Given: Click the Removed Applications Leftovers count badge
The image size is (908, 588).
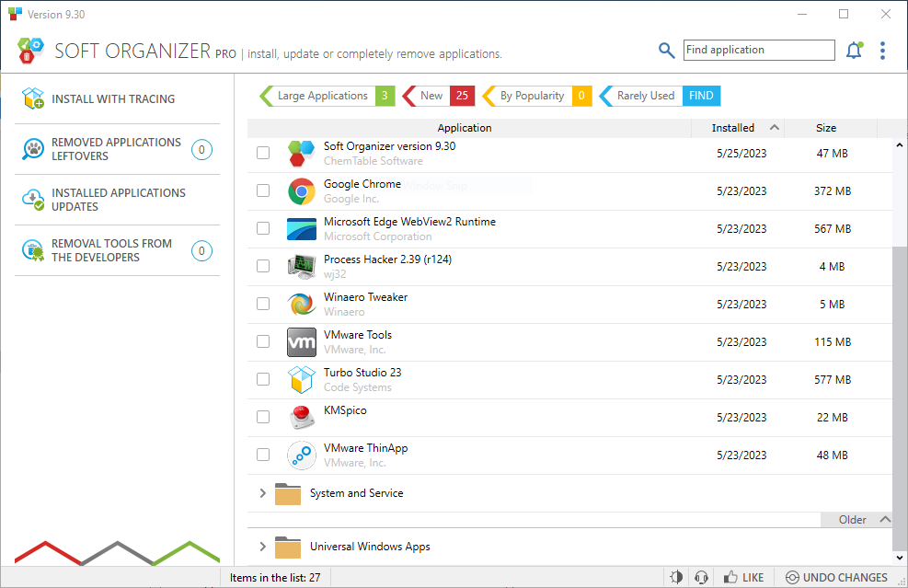Looking at the screenshot, I should click(x=201, y=149).
